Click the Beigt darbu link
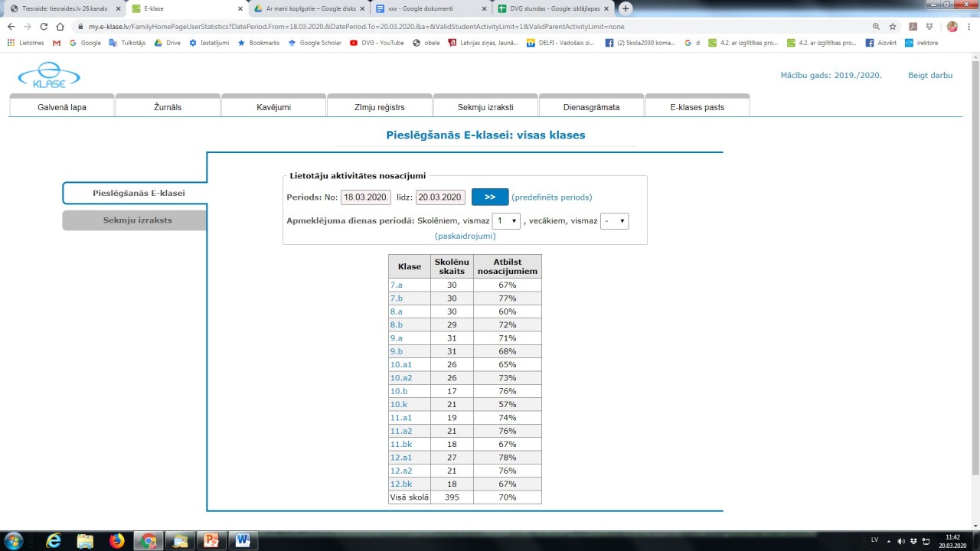Screen dimensions: 980x551 929,76
